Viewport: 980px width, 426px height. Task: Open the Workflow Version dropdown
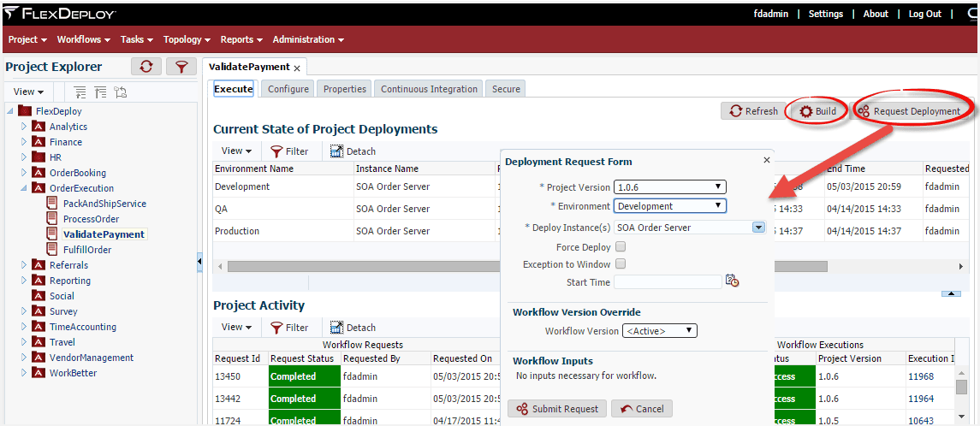tap(659, 331)
